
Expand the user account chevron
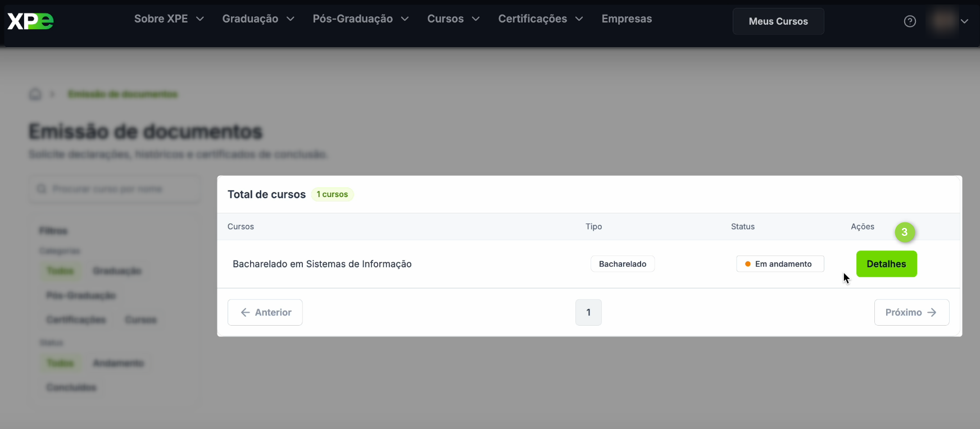pyautogui.click(x=964, y=21)
